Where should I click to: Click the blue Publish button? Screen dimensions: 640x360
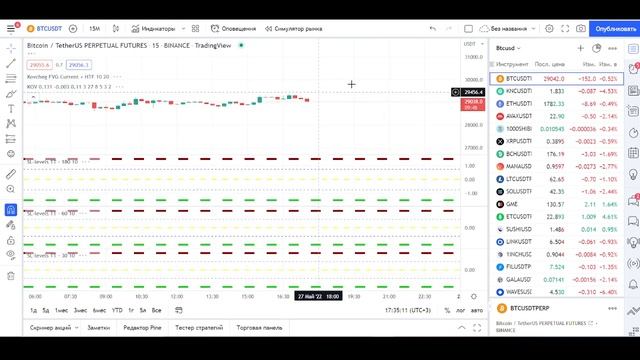click(x=615, y=29)
